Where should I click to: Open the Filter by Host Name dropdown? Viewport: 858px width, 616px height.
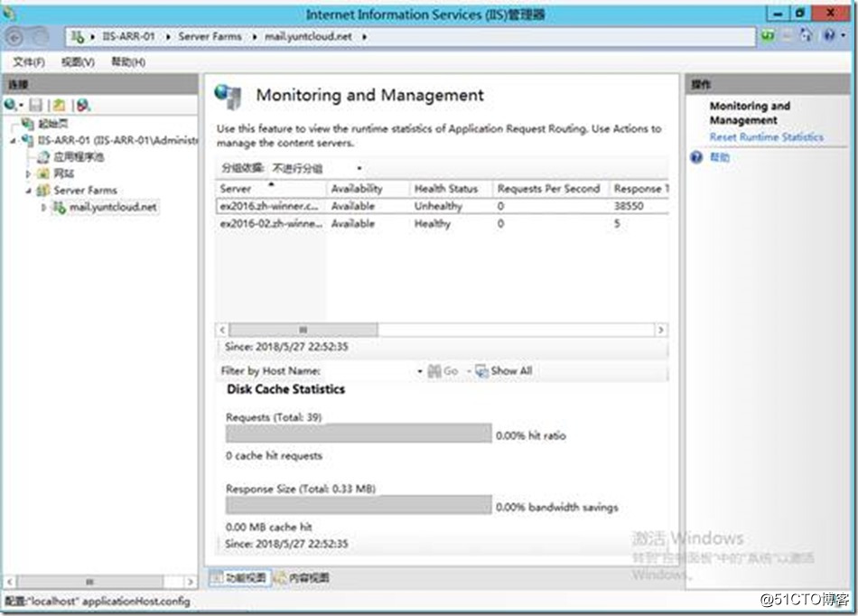(x=420, y=371)
